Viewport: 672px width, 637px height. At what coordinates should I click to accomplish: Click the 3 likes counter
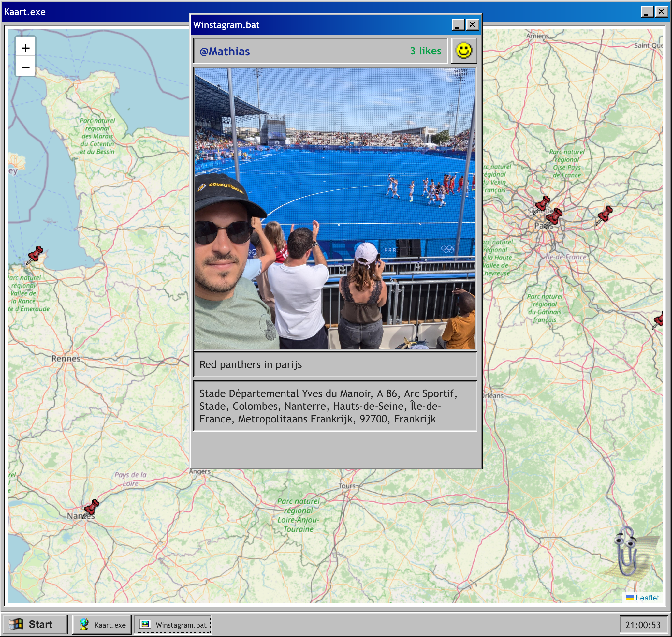coord(425,51)
